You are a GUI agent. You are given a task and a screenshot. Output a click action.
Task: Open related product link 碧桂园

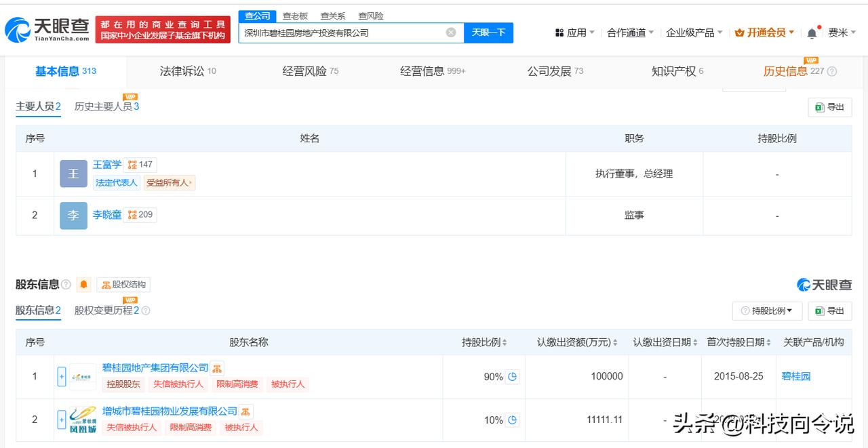pos(796,376)
